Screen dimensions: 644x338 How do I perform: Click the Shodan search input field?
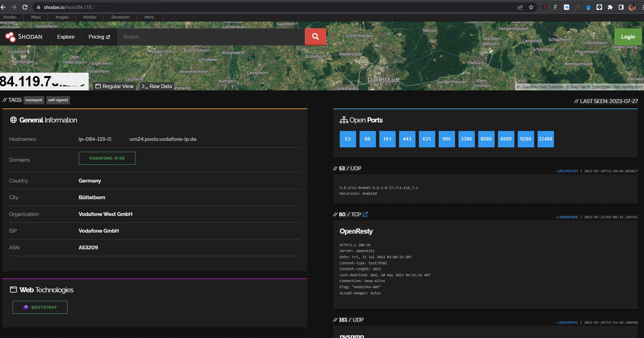[211, 36]
